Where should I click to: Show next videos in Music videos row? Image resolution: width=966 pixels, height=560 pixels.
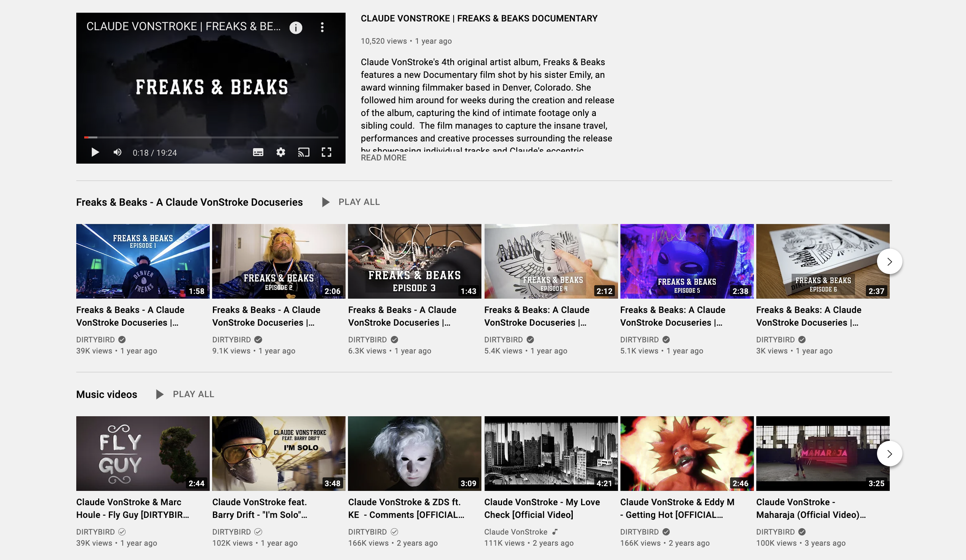[x=890, y=454]
